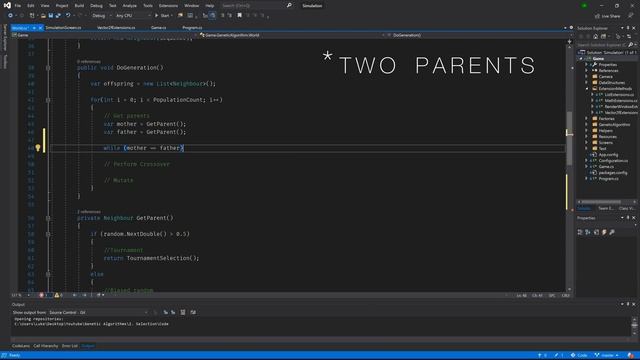Switch to the Call Hierarchy bottom tab

46,346
